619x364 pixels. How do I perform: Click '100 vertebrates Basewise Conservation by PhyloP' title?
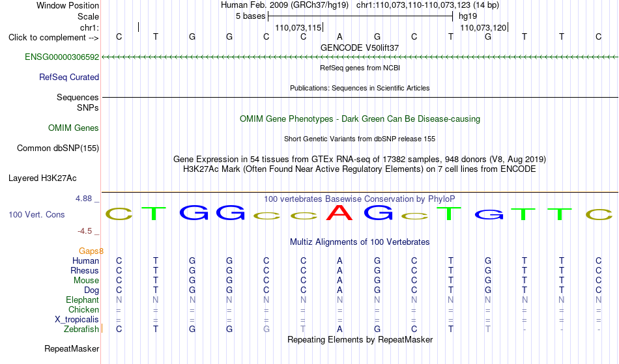(x=360, y=199)
